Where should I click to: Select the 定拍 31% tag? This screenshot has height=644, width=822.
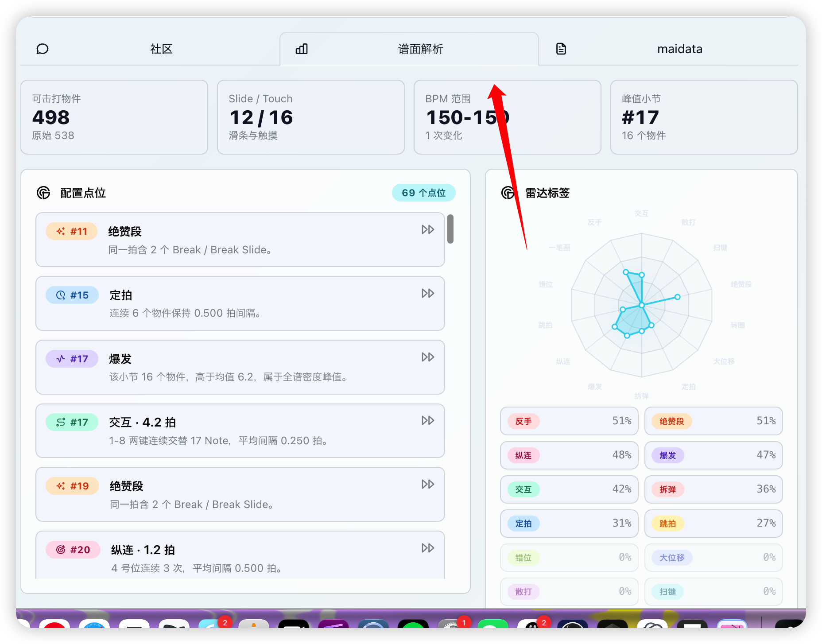pos(569,523)
